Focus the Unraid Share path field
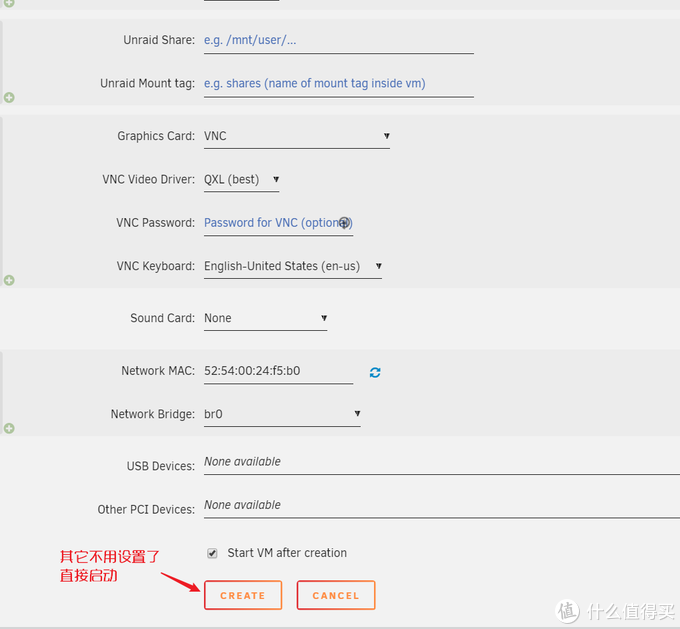 339,41
